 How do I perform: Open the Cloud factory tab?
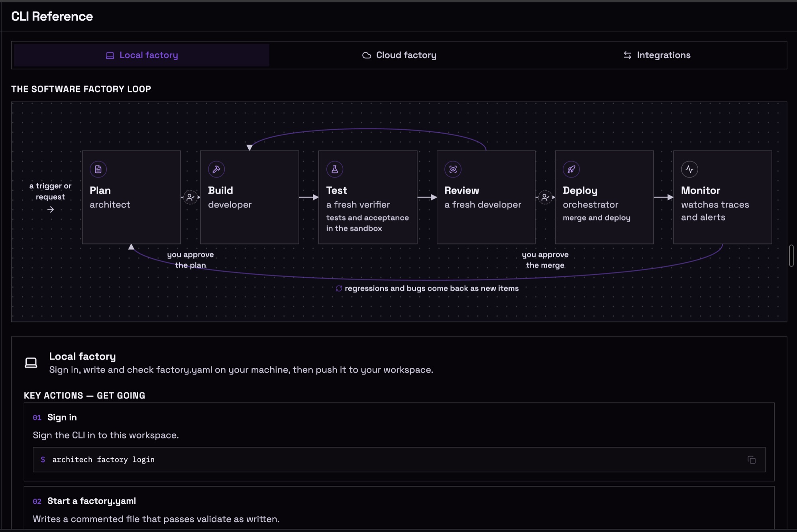point(399,55)
